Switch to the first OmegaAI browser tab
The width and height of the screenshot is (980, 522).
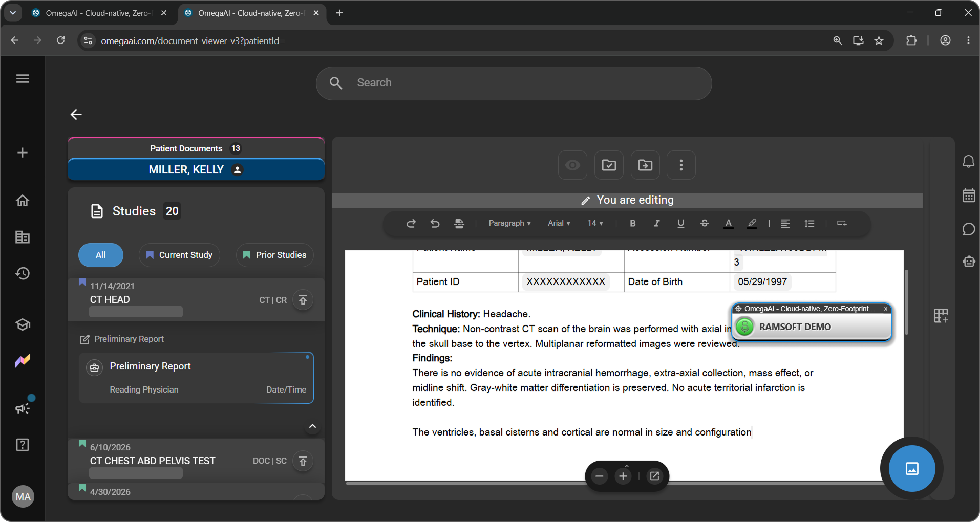tap(98, 13)
